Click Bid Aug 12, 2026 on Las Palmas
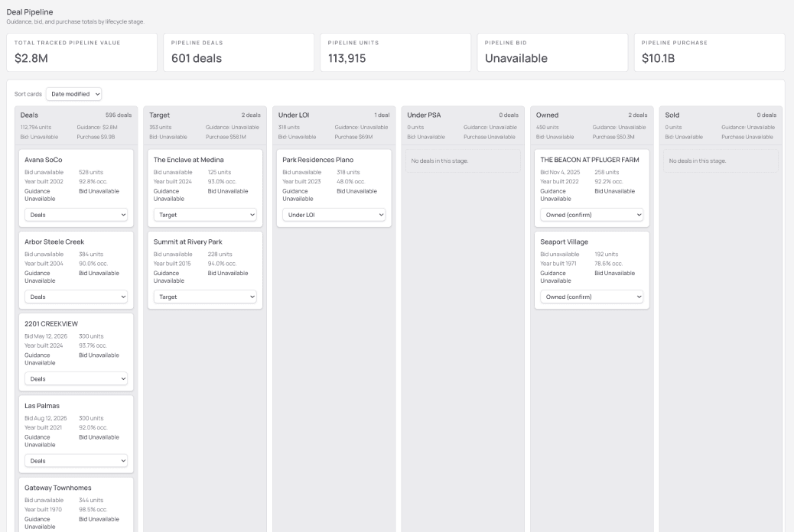Image resolution: width=794 pixels, height=532 pixels. (x=46, y=418)
